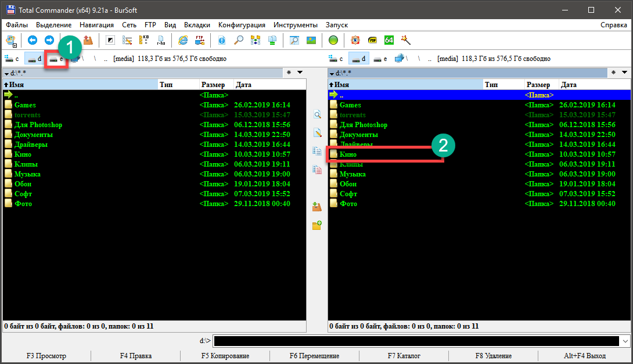Open right panel directory history dropdown arrow

click(625, 73)
